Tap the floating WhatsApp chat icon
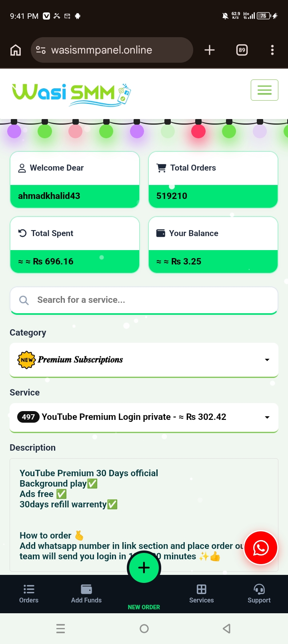288x644 pixels. (261, 548)
